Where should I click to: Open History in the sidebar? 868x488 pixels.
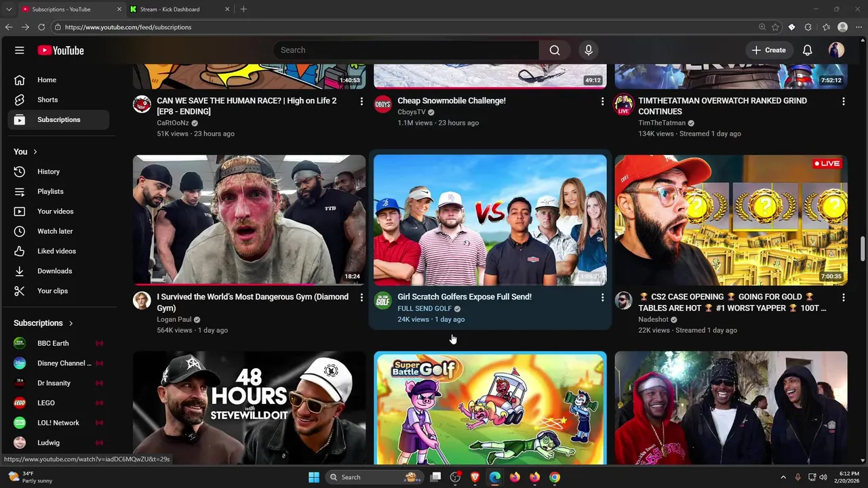tap(58, 171)
